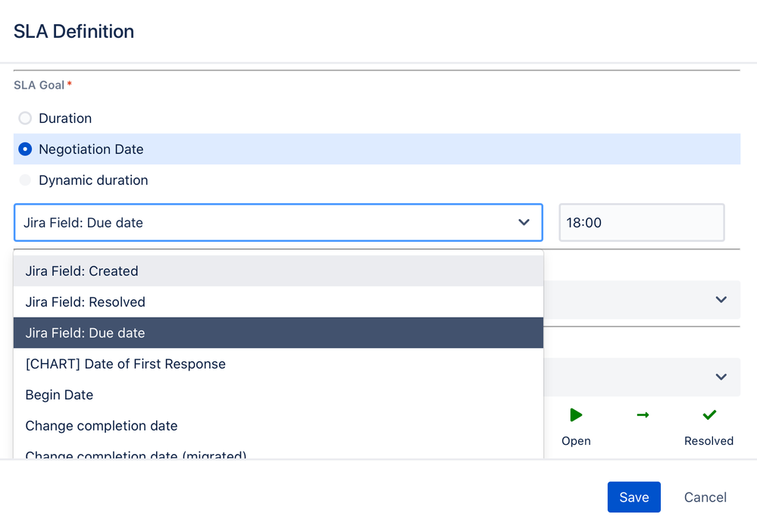Choose the Dynamic duration radio button
Screen dimensions: 757x532
coord(26,180)
